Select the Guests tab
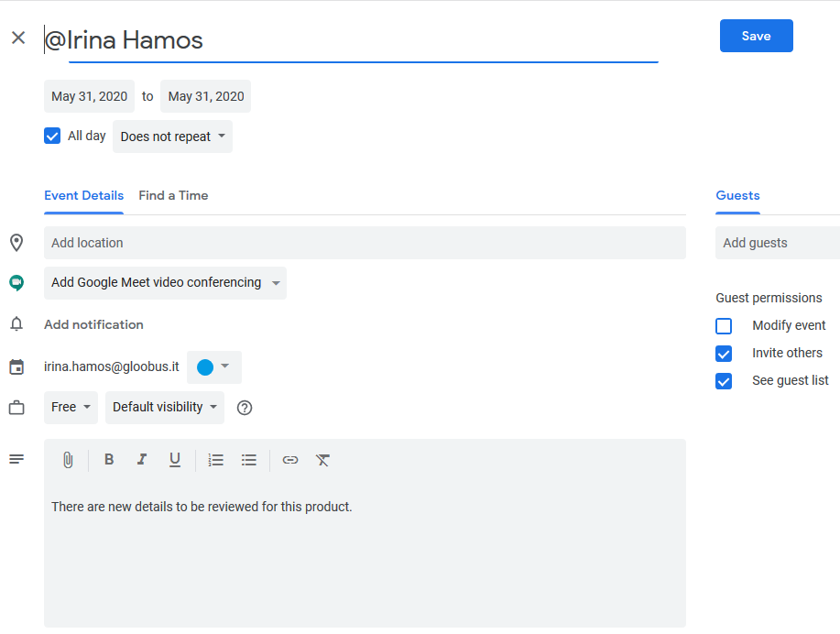The height and width of the screenshot is (634, 840). [737, 196]
